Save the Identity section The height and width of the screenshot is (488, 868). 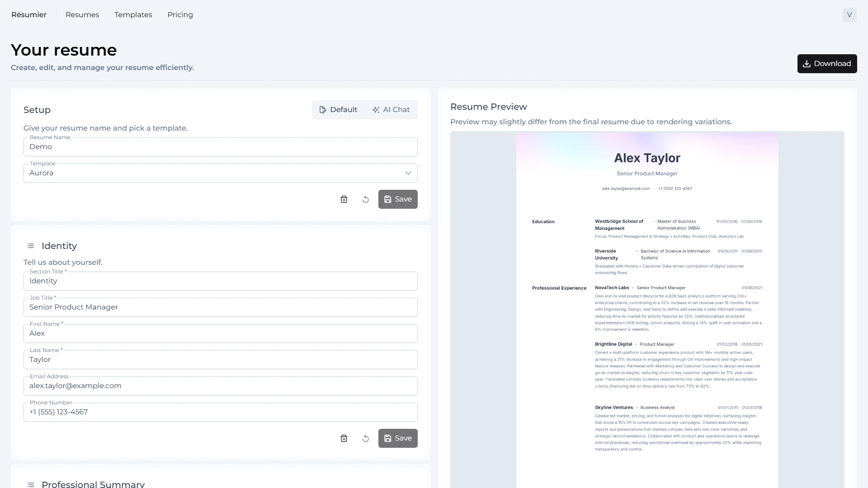tap(398, 438)
